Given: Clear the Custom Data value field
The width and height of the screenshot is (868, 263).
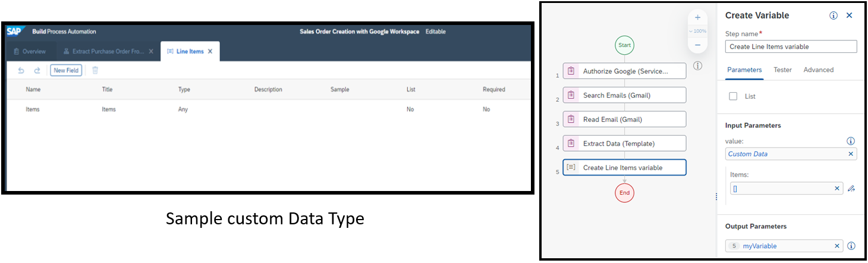Looking at the screenshot, I should pos(851,154).
